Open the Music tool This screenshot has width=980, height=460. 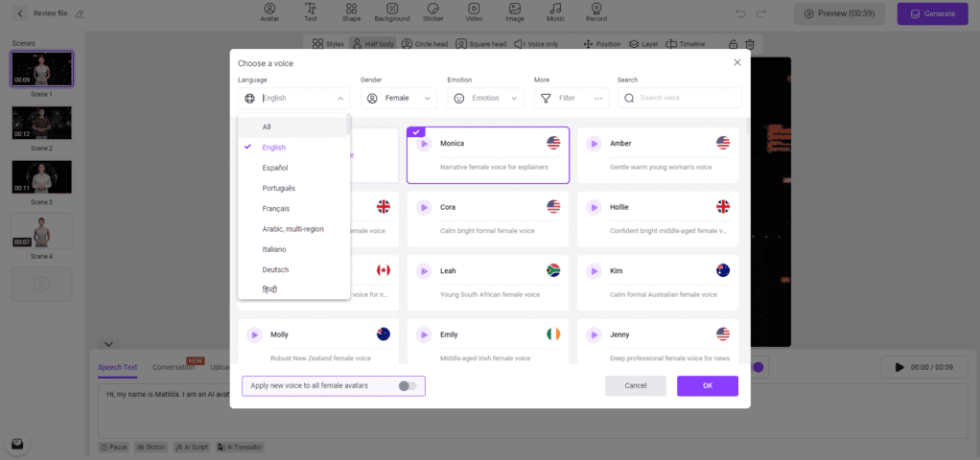click(555, 11)
